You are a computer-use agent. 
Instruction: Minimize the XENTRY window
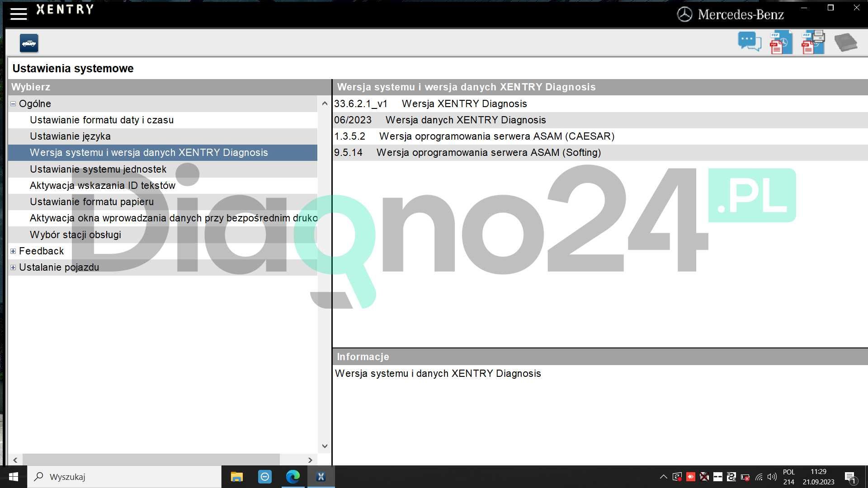(804, 8)
